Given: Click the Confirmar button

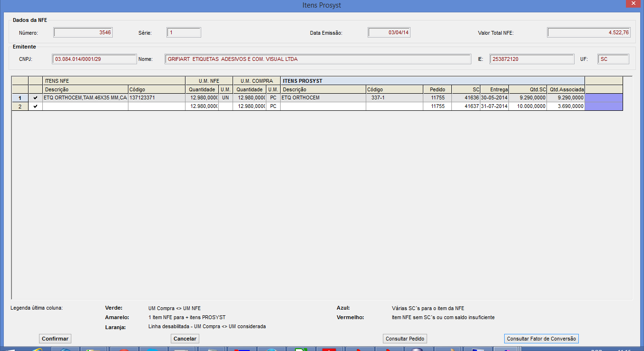Looking at the screenshot, I should [x=55, y=339].
